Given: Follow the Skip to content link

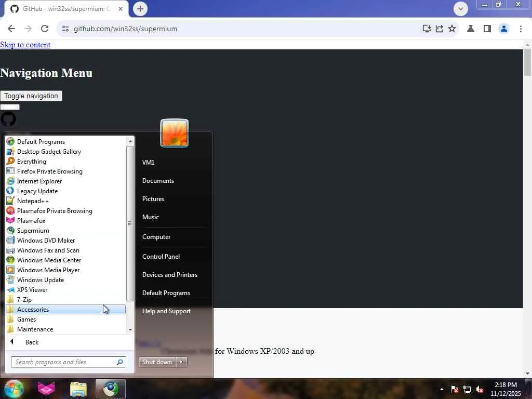Looking at the screenshot, I should [x=25, y=45].
